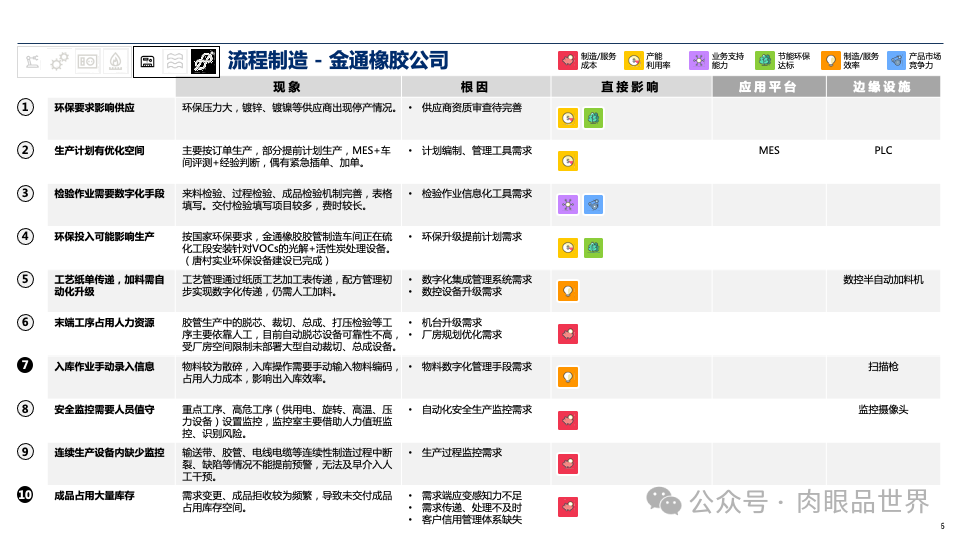Click root cause 物料数字化管理手段需求
The image size is (960, 540).
pyautogui.click(x=477, y=367)
